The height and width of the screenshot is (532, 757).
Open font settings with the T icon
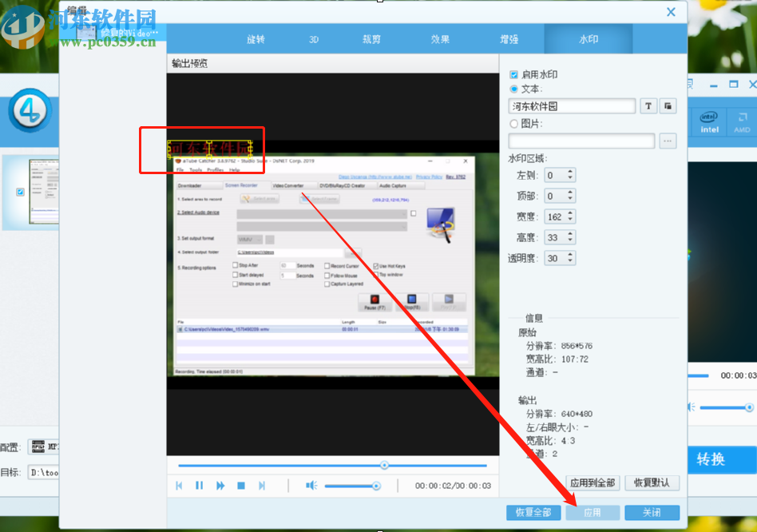tap(648, 105)
